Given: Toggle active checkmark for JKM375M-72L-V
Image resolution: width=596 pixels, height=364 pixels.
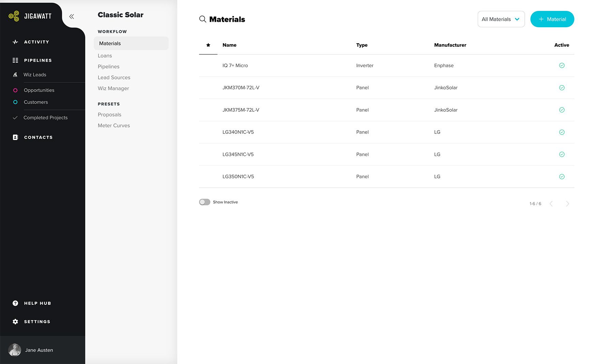Looking at the screenshot, I should click(x=562, y=110).
